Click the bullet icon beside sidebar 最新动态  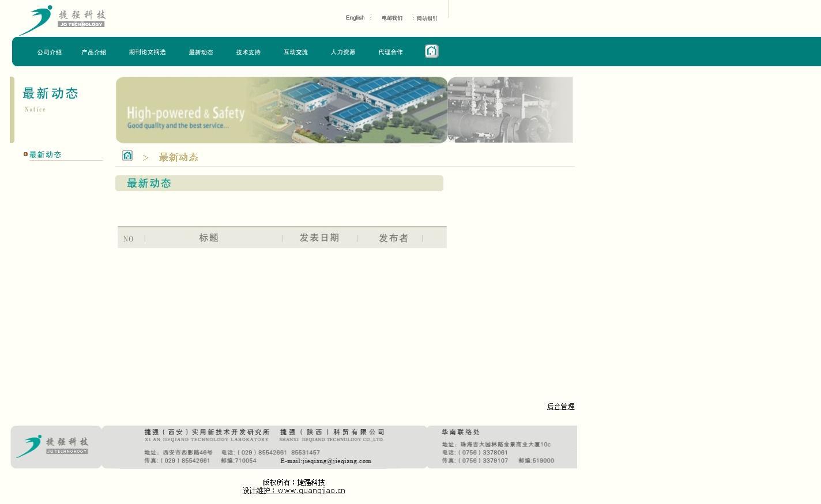pyautogui.click(x=25, y=154)
